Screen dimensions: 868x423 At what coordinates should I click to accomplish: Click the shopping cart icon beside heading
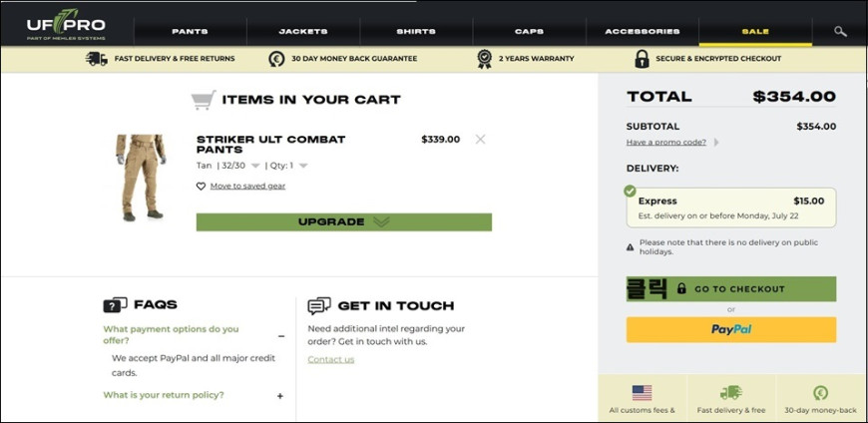point(204,100)
